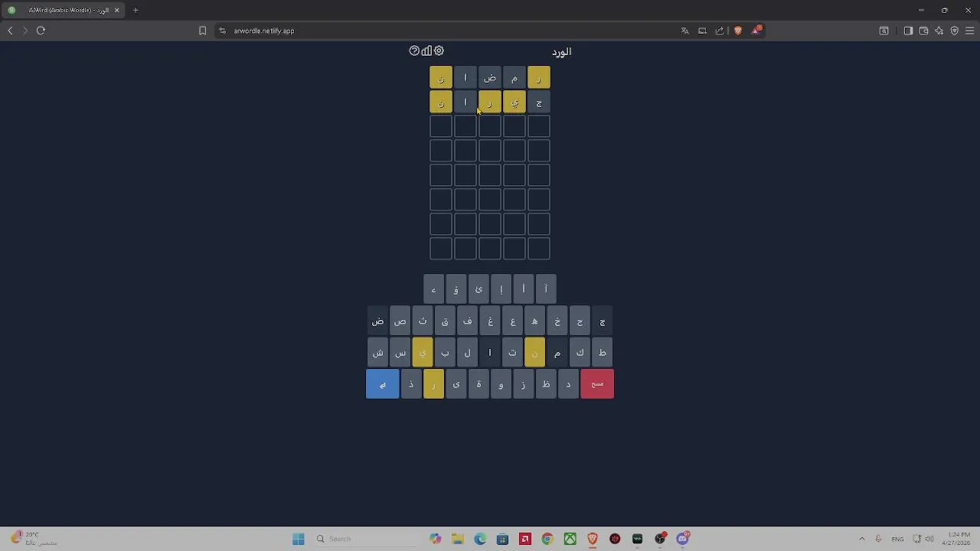Tap the غ key on keyboard

point(490,321)
